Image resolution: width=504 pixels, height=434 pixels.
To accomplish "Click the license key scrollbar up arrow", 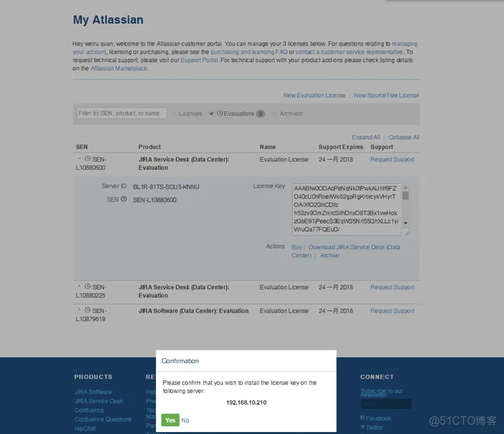I will point(406,188).
